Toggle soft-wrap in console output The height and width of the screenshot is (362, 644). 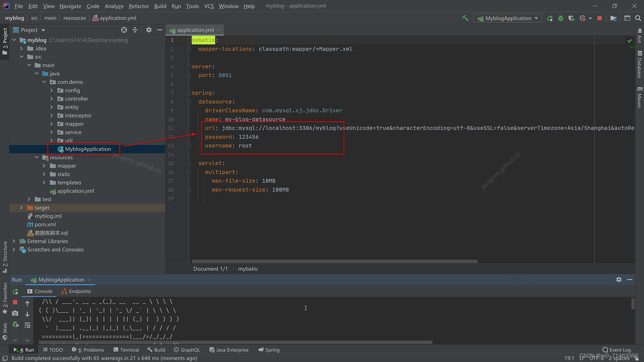point(28,325)
